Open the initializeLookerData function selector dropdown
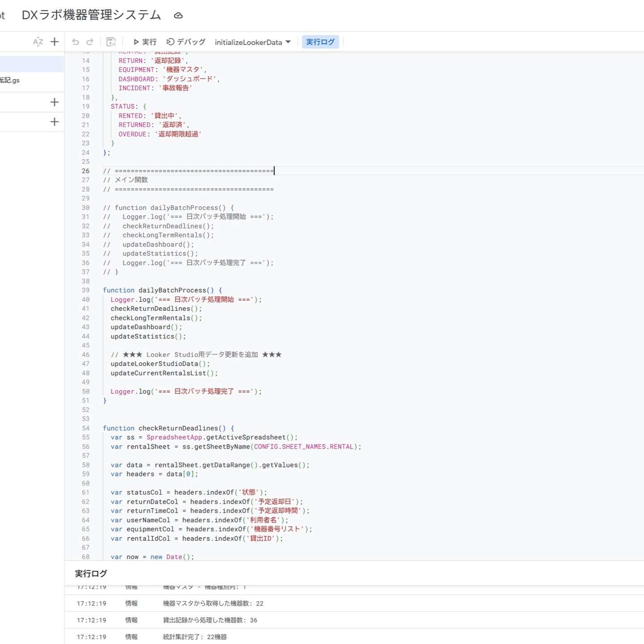Screen dimensions: 644x644 (x=250, y=42)
